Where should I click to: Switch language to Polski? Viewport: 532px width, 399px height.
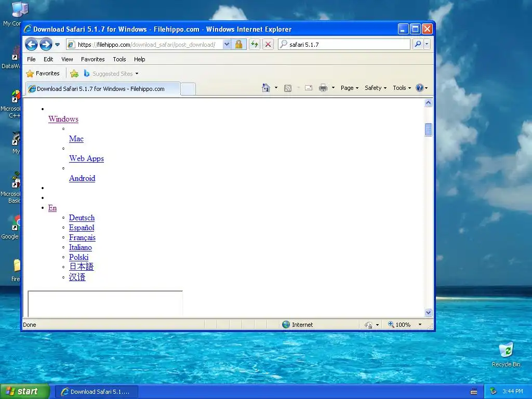coord(79,257)
